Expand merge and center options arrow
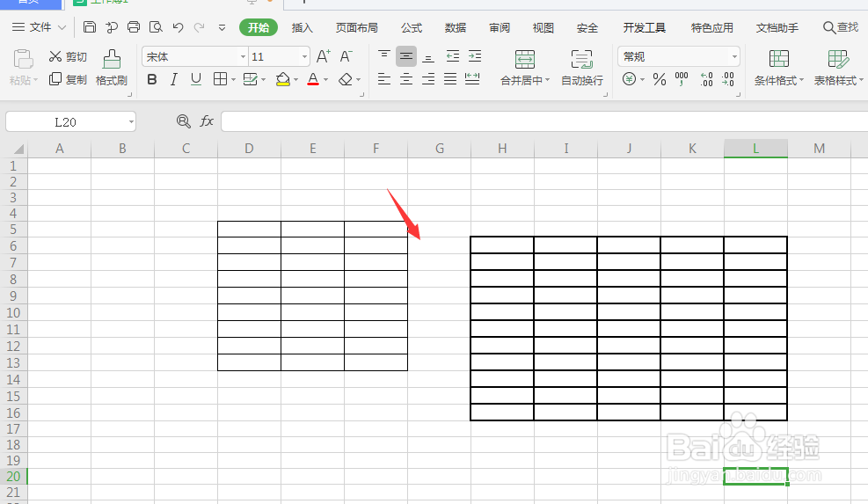Screen dimensions: 868x504 click(x=548, y=80)
